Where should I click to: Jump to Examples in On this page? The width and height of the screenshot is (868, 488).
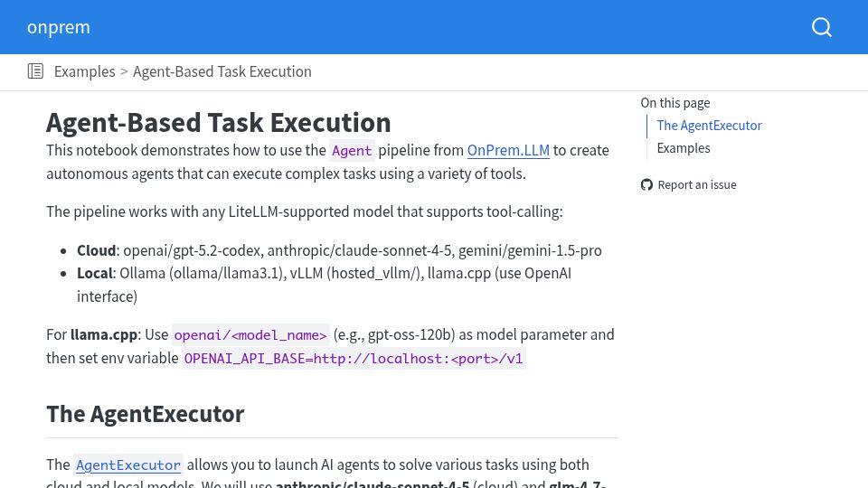pyautogui.click(x=684, y=148)
